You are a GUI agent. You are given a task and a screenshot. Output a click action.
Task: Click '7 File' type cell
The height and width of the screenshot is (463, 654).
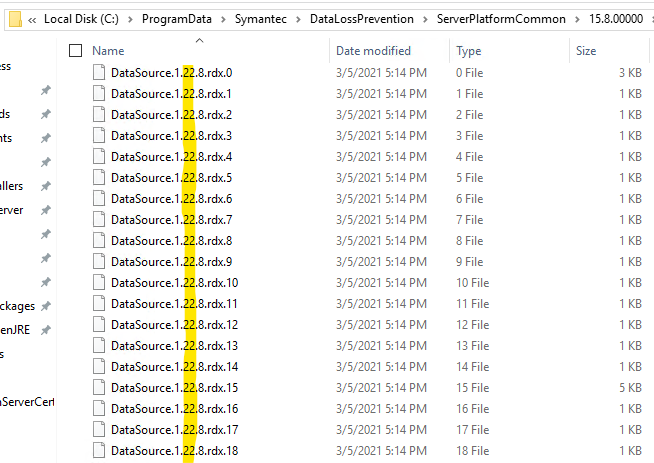(x=469, y=220)
